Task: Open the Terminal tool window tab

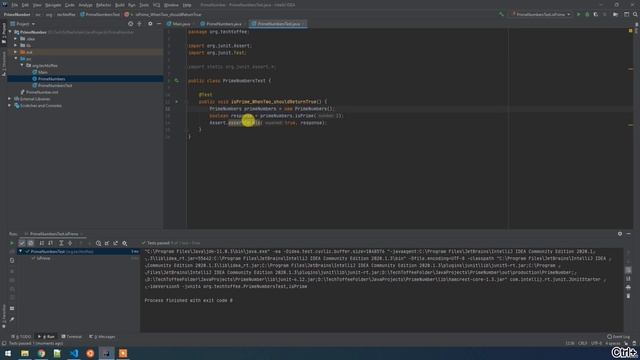Action: tap(72, 337)
